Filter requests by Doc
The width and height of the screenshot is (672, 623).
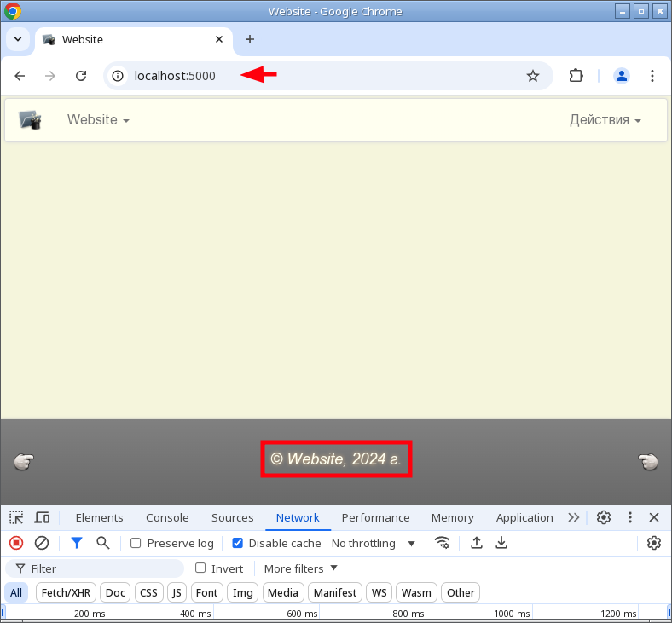tap(115, 592)
